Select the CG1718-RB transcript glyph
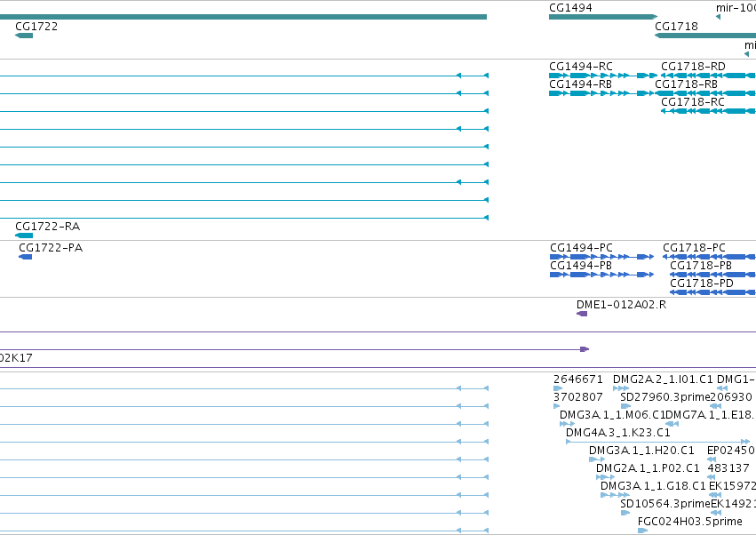 coord(705,93)
